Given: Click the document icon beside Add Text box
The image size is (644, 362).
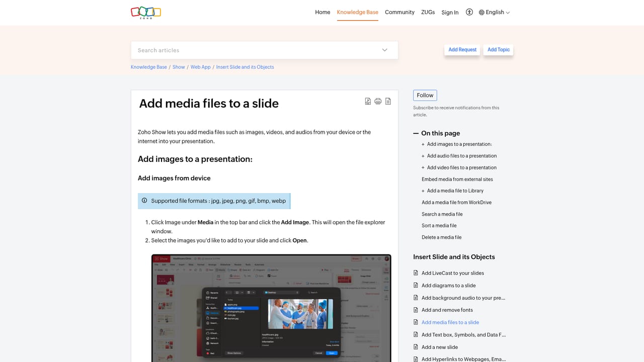Looking at the screenshot, I should [416, 334].
